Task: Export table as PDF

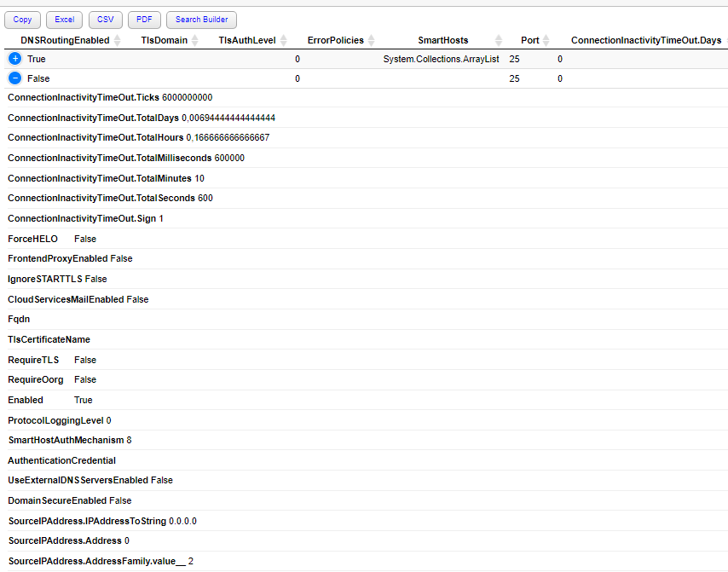Action: click(144, 20)
